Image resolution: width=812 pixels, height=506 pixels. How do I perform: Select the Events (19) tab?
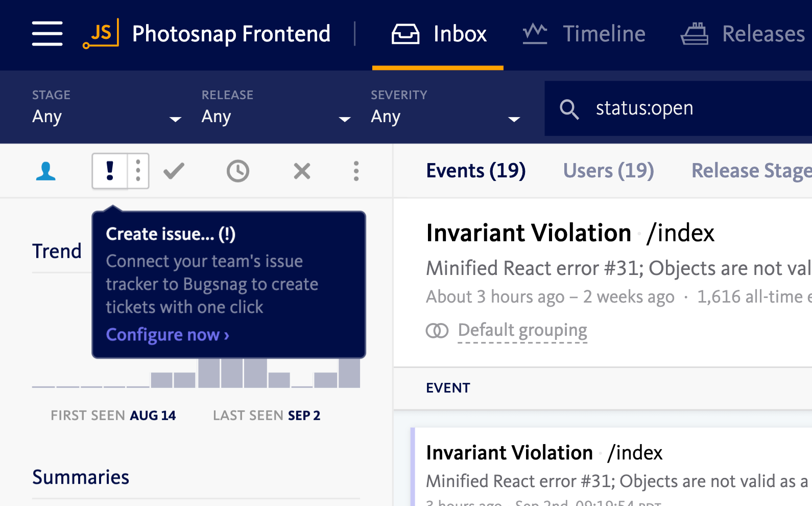(476, 170)
